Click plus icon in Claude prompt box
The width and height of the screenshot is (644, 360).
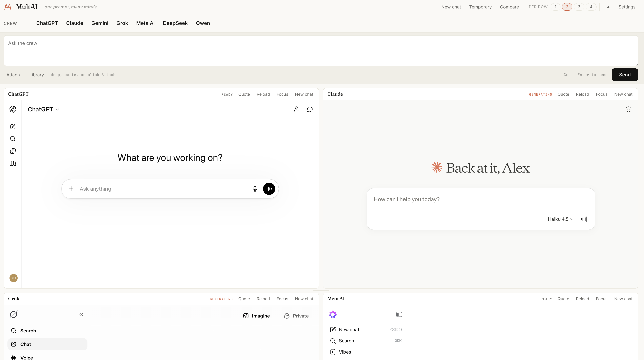coord(378,219)
